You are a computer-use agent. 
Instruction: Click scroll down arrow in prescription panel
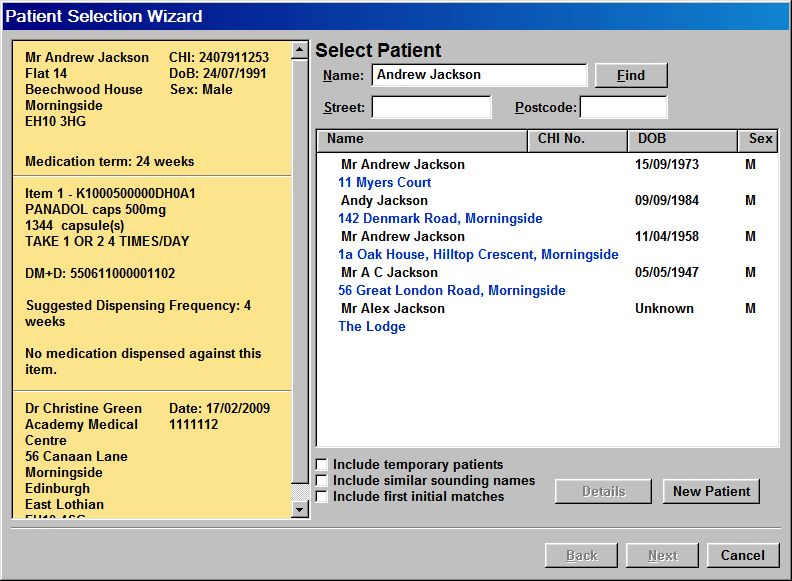(x=300, y=510)
